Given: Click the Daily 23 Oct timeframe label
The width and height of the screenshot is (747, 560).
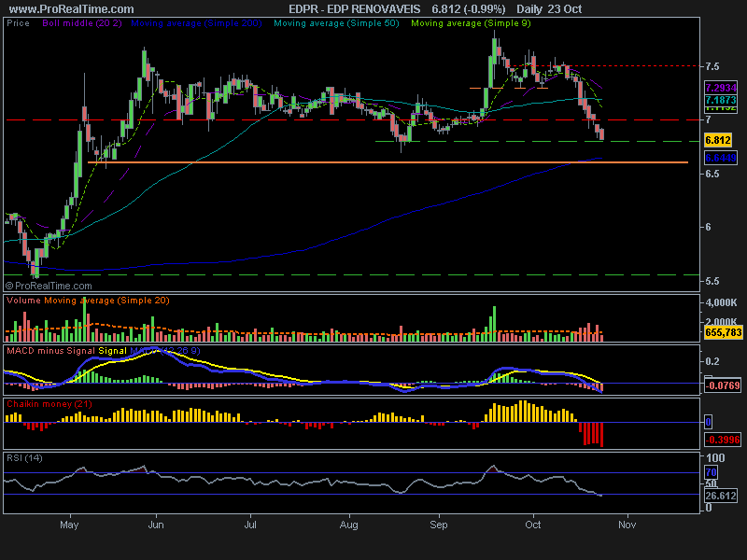Looking at the screenshot, I should click(549, 9).
